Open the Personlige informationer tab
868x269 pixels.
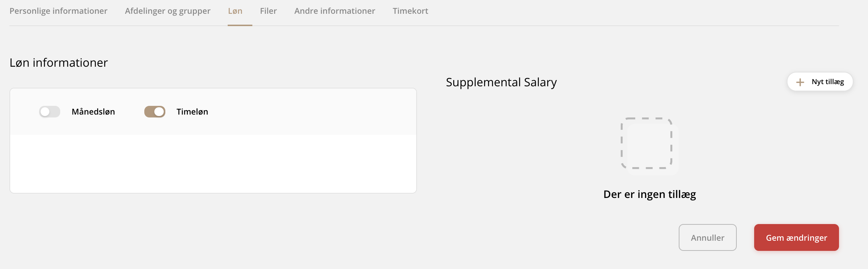click(x=58, y=11)
